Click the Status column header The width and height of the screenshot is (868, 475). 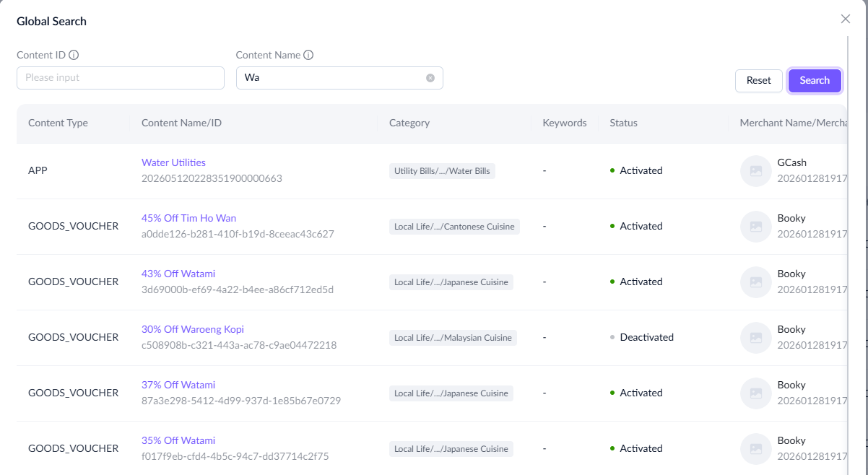[x=623, y=123]
